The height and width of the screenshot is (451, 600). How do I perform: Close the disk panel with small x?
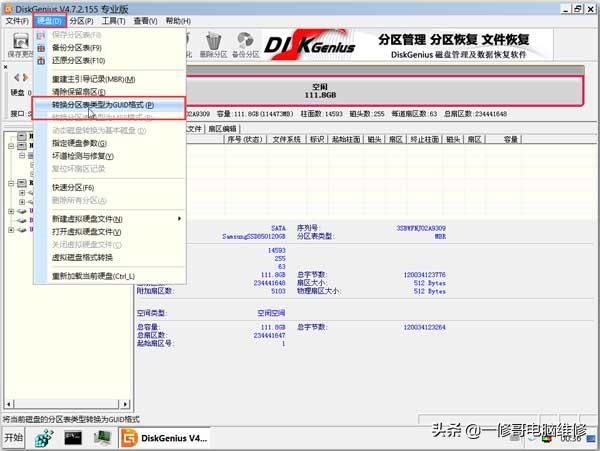(5, 67)
